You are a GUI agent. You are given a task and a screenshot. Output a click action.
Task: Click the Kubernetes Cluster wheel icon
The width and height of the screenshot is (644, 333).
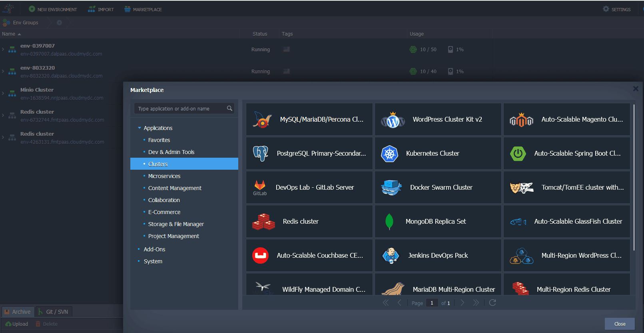(x=389, y=154)
